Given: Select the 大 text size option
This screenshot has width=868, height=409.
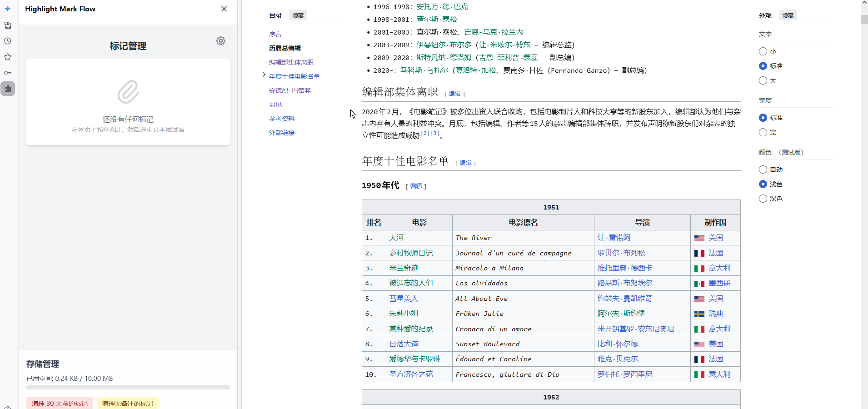Looking at the screenshot, I should [763, 80].
